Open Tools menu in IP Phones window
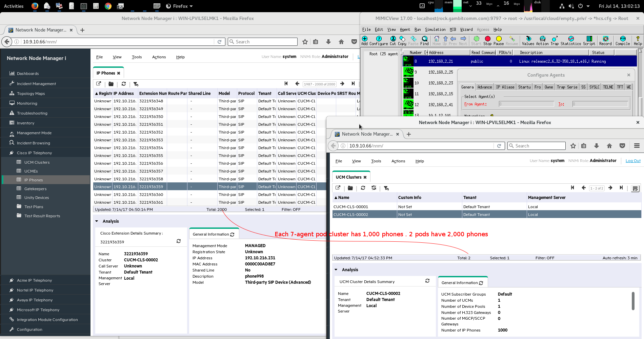Screen dimensions: 644x339 (137, 57)
